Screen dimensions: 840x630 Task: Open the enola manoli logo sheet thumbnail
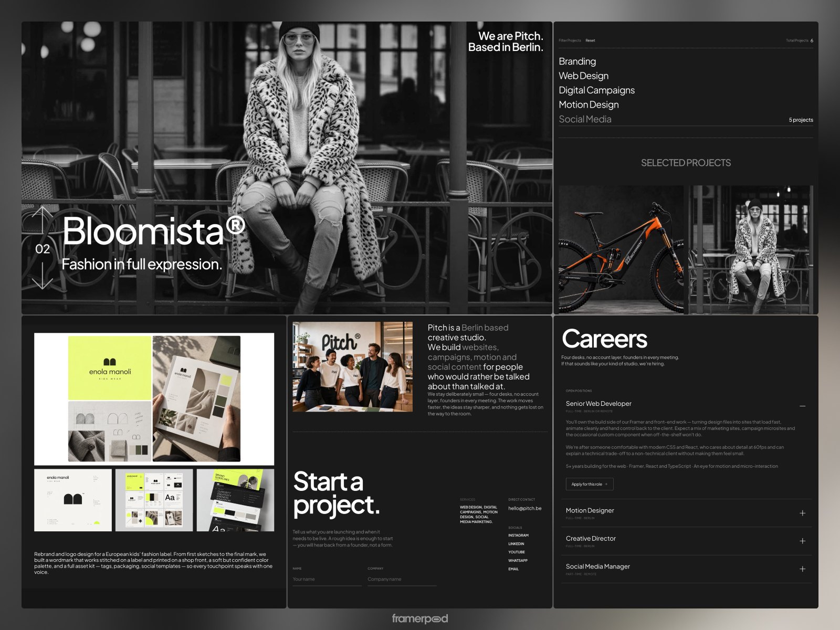pyautogui.click(x=73, y=500)
